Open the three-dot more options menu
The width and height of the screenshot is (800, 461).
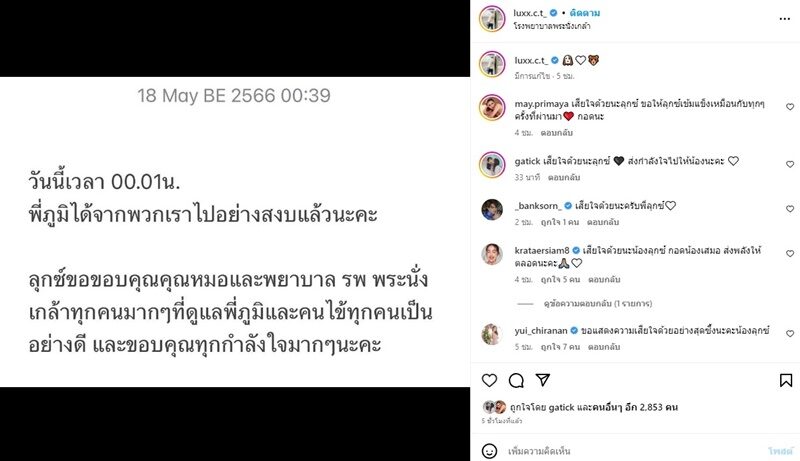click(785, 19)
